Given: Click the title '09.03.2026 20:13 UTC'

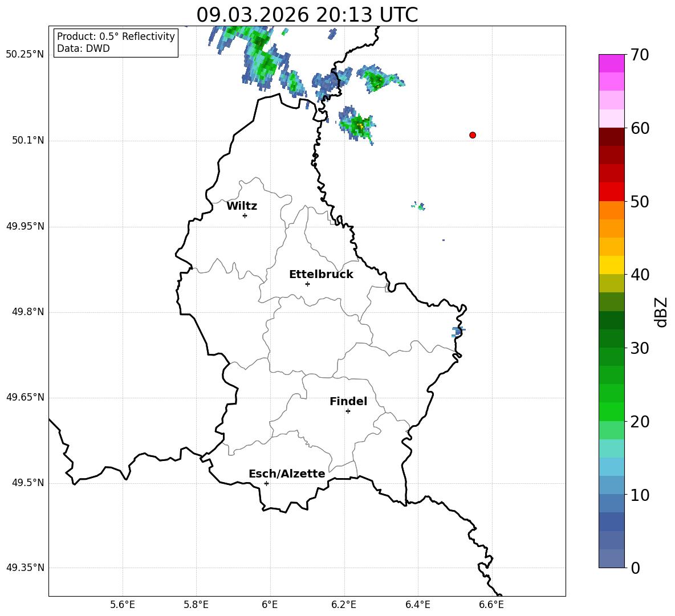Looking at the screenshot, I should click(307, 15).
